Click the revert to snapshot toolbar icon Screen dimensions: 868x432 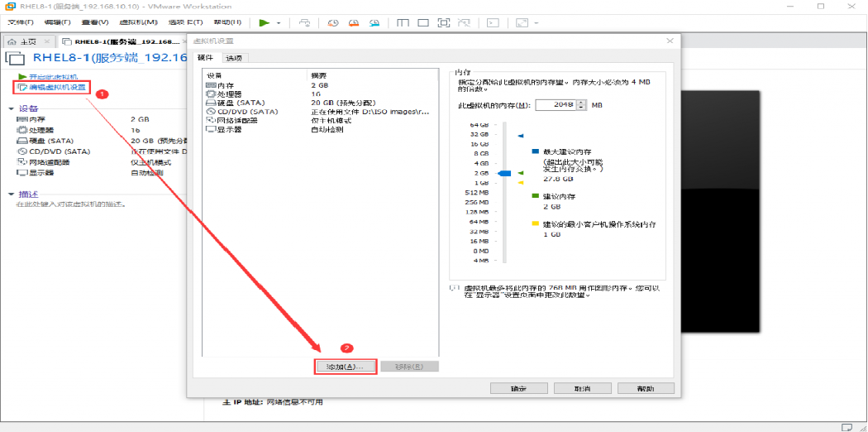(x=354, y=22)
